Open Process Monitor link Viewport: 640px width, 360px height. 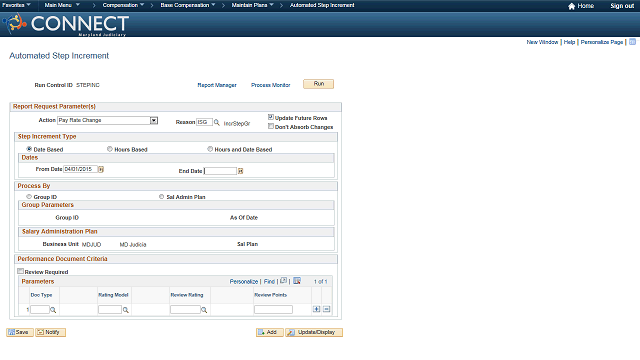271,85
